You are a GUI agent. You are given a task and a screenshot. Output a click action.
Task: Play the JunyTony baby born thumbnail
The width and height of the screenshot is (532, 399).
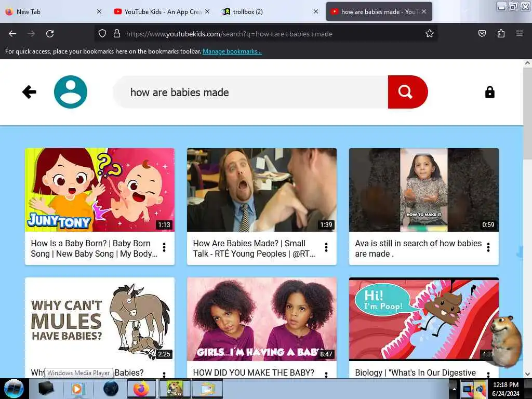coord(100,190)
